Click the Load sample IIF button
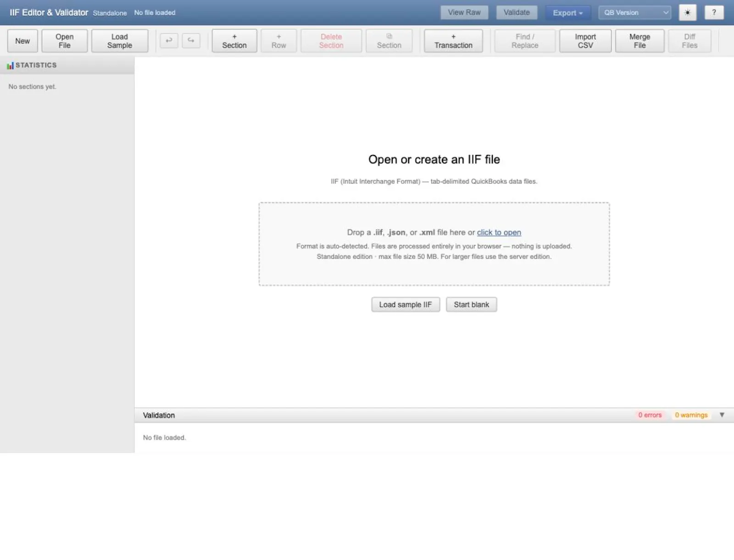 pyautogui.click(x=406, y=305)
